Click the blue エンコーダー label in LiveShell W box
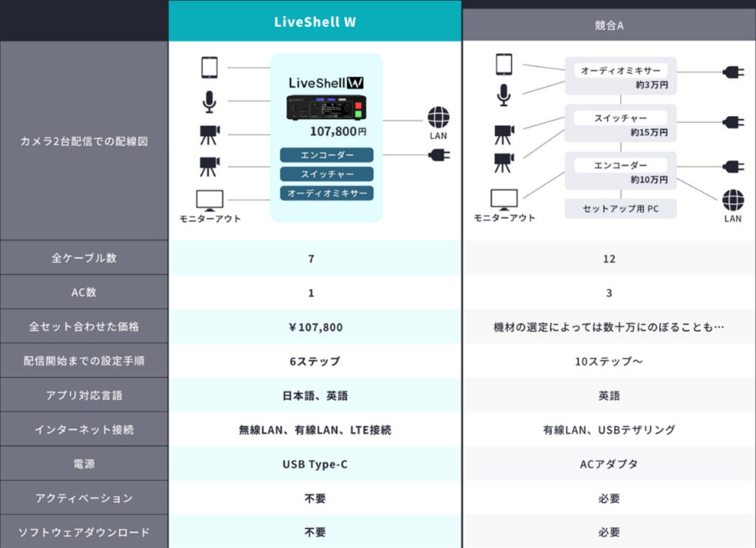Screen dimensions: 756x548 coord(327,155)
